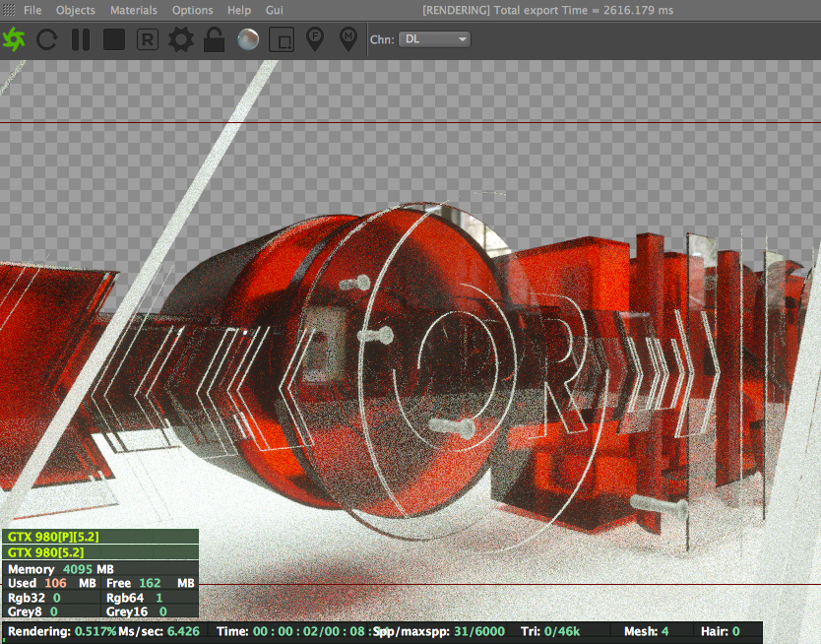Toggle the render region R icon
821x644 pixels.
pos(147,39)
